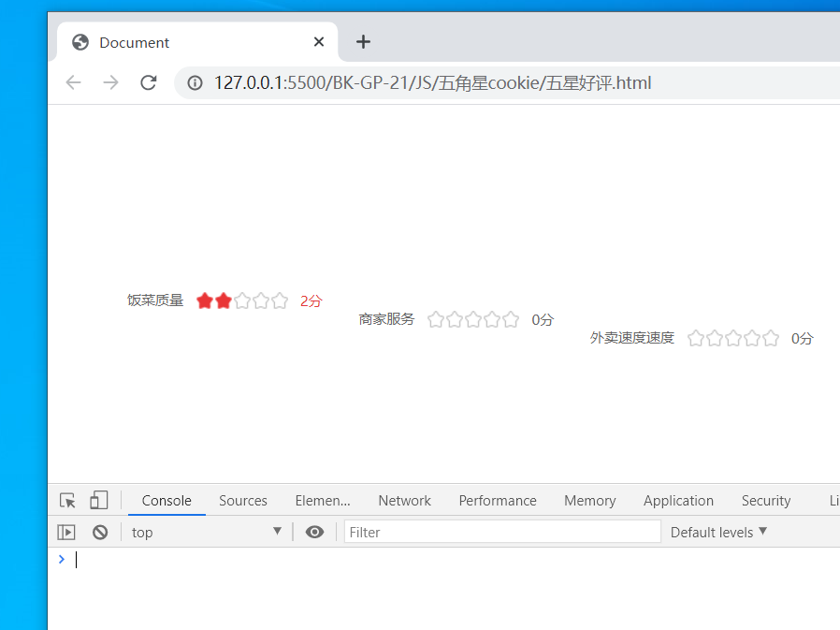
Task: Click the third star for 饭菜质量
Action: (242, 300)
